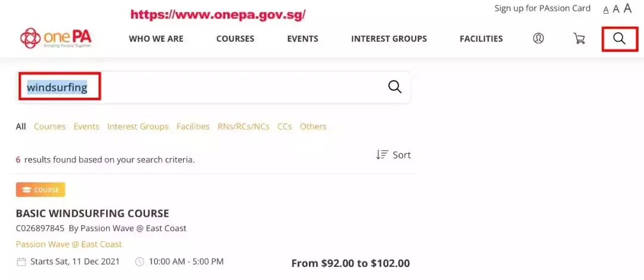Submit search with the search box magnifier
The image size is (644, 280).
(395, 87)
